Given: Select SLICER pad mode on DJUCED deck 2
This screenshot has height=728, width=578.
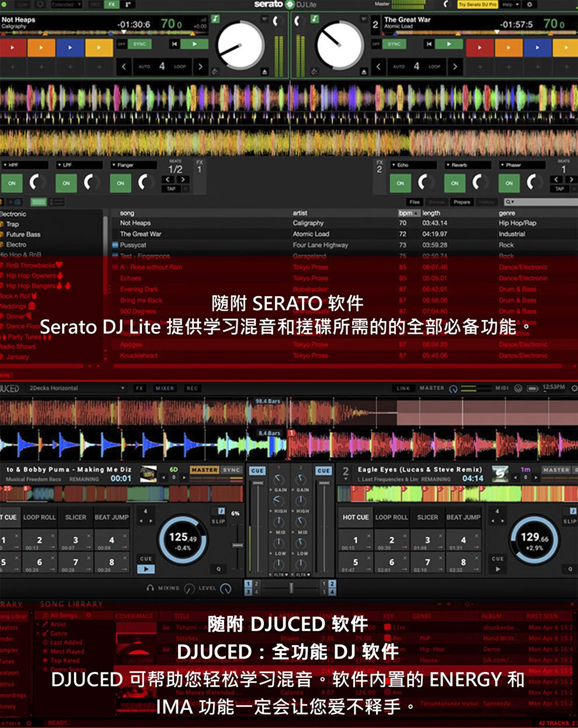Looking at the screenshot, I should click(427, 517).
